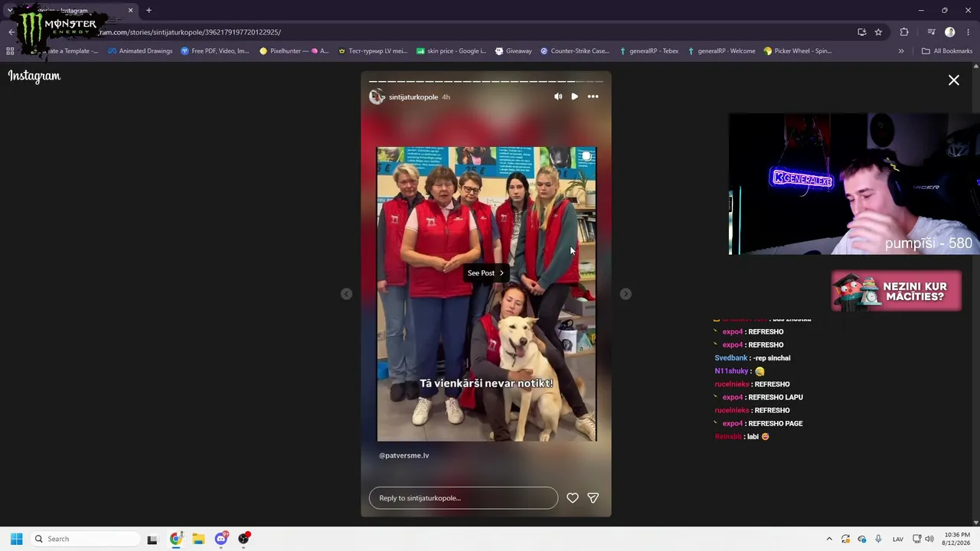The width and height of the screenshot is (980, 551).
Task: Share the story via the paper-plane icon
Action: click(593, 498)
